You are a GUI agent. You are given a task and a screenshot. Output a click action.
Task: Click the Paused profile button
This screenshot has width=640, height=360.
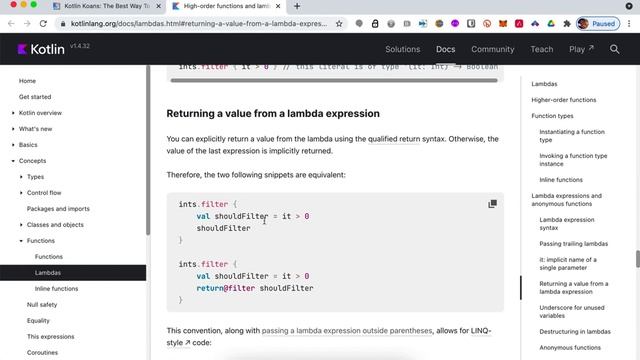[598, 24]
